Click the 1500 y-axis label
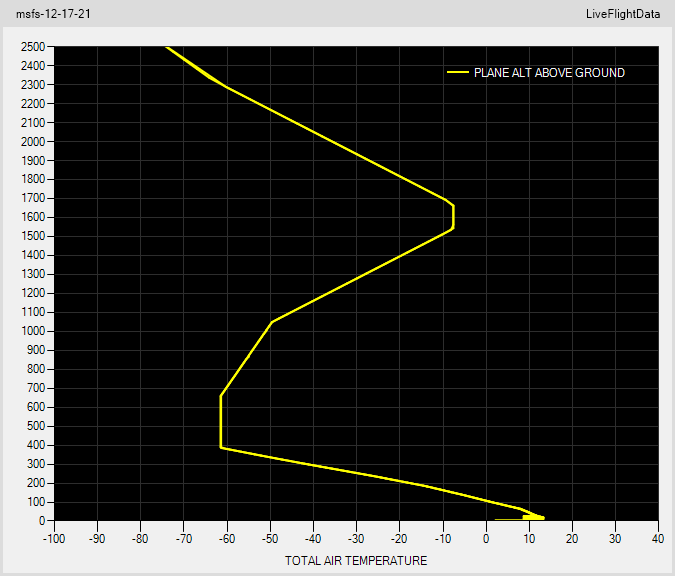 [33, 236]
